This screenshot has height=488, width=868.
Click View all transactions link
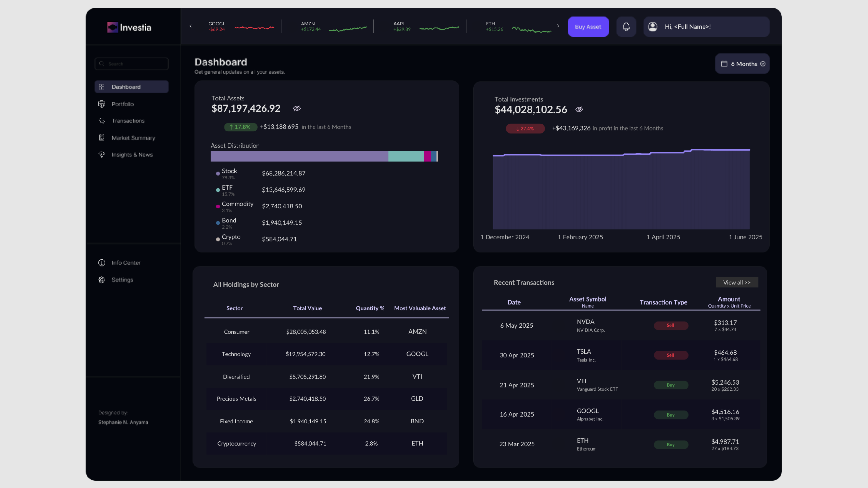point(737,282)
